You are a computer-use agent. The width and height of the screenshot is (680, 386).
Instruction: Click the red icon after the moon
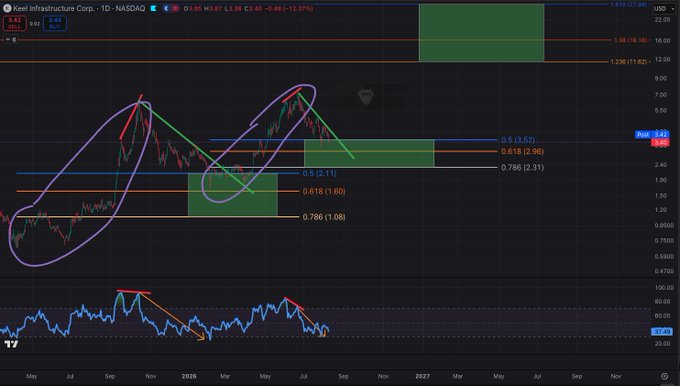click(x=175, y=8)
